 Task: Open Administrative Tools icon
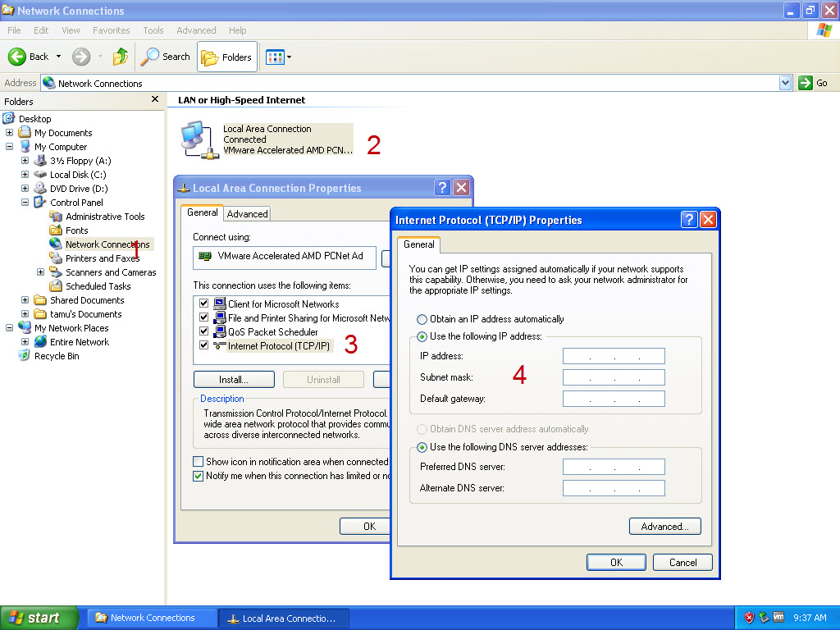(x=56, y=216)
